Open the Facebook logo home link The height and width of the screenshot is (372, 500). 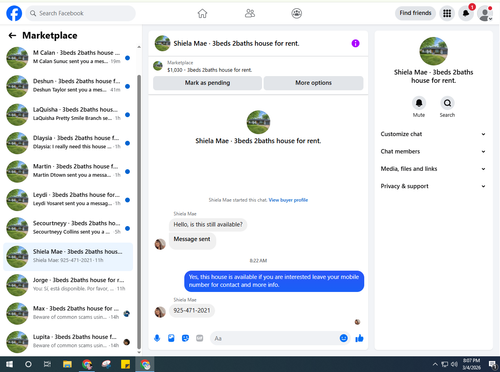14,13
